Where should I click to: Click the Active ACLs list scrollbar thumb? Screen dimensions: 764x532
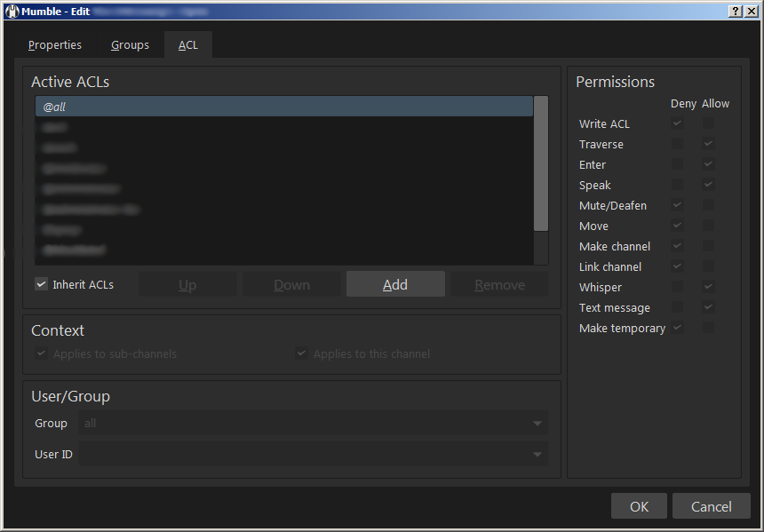541,163
